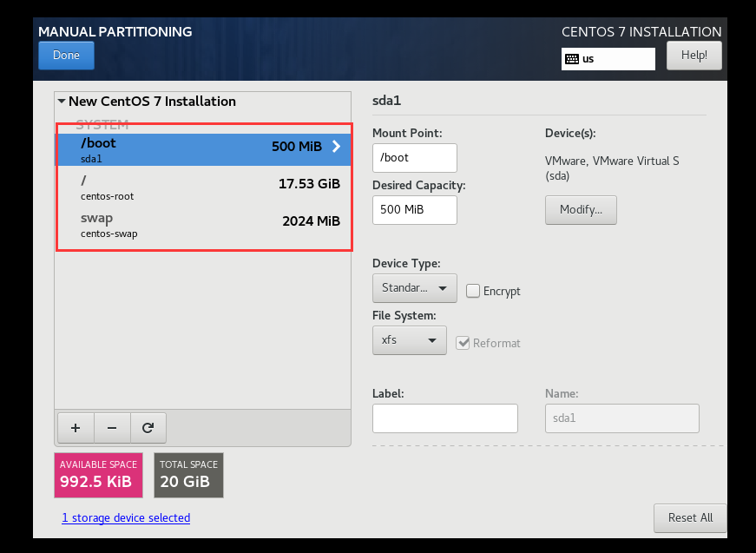Click the Desired Capacity input field

click(415, 210)
